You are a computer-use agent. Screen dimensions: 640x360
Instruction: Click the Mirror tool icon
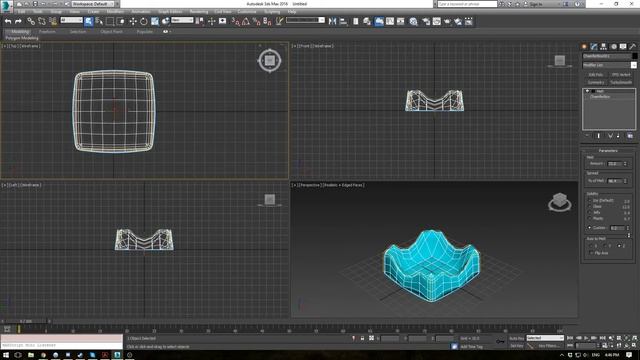point(333,21)
